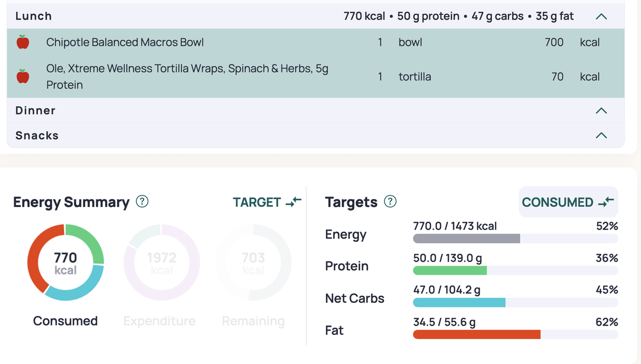Click the tortilla 70 kcal amount
Viewport: 641px width, 364px height.
click(x=557, y=76)
